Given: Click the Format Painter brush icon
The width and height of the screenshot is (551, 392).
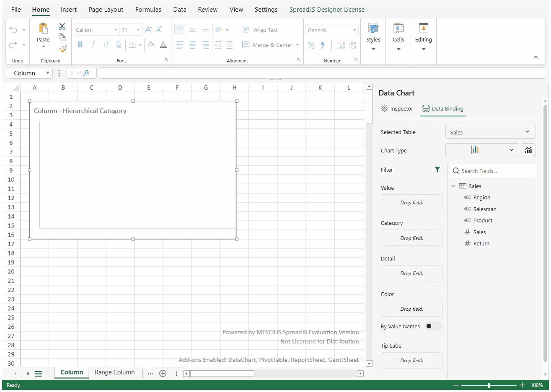Looking at the screenshot, I should [x=63, y=49].
